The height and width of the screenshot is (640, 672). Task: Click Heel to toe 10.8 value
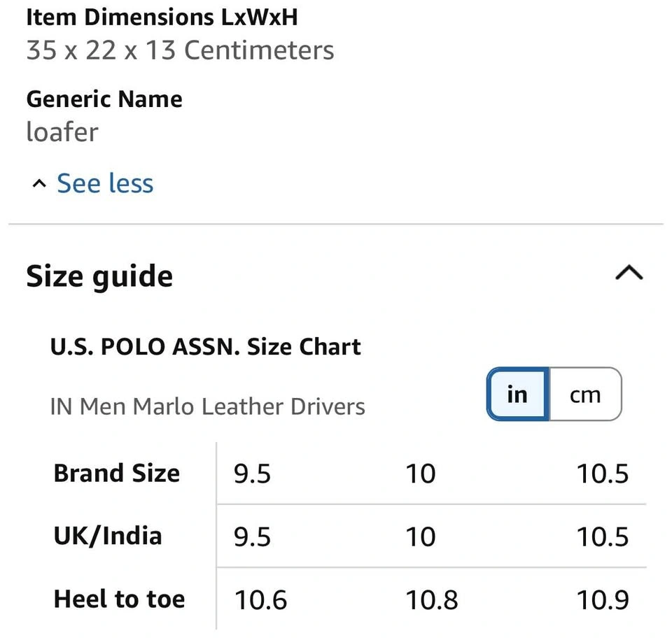click(x=432, y=599)
